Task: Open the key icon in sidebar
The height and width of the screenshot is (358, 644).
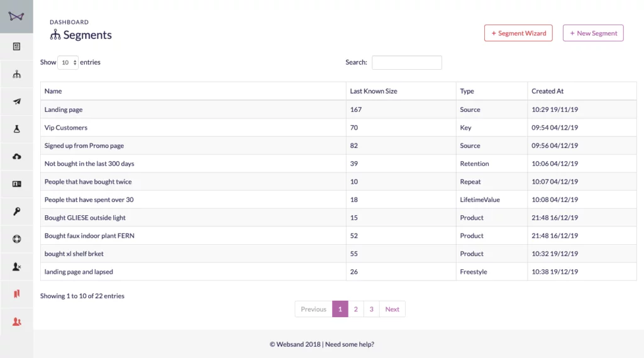Action: pyautogui.click(x=16, y=211)
